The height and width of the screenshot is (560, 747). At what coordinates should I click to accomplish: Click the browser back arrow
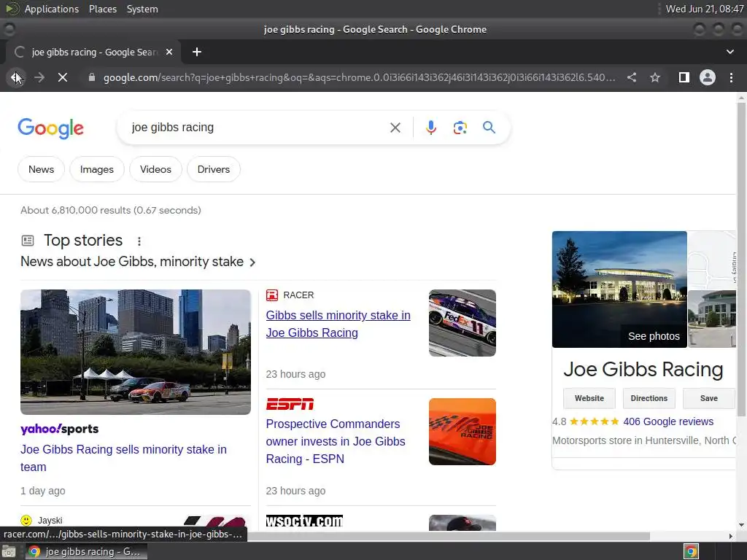16,77
